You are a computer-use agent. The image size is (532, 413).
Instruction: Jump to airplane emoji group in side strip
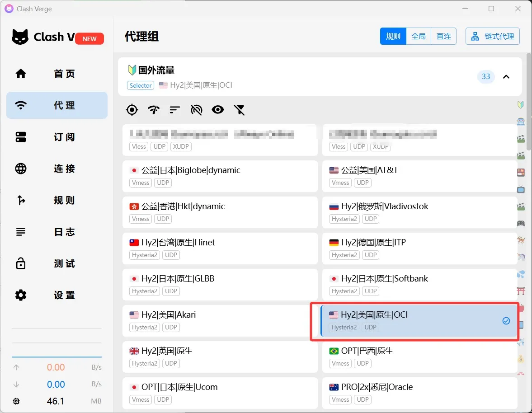521,342
